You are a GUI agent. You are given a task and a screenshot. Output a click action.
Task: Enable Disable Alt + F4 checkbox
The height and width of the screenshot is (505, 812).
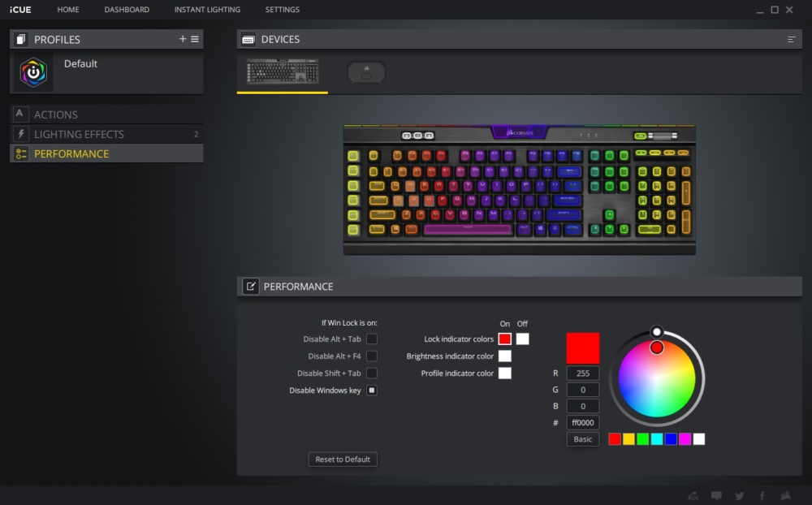[372, 356]
